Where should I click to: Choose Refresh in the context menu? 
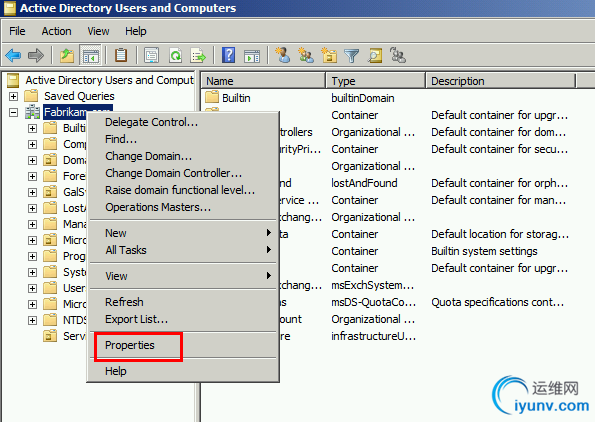point(183,302)
